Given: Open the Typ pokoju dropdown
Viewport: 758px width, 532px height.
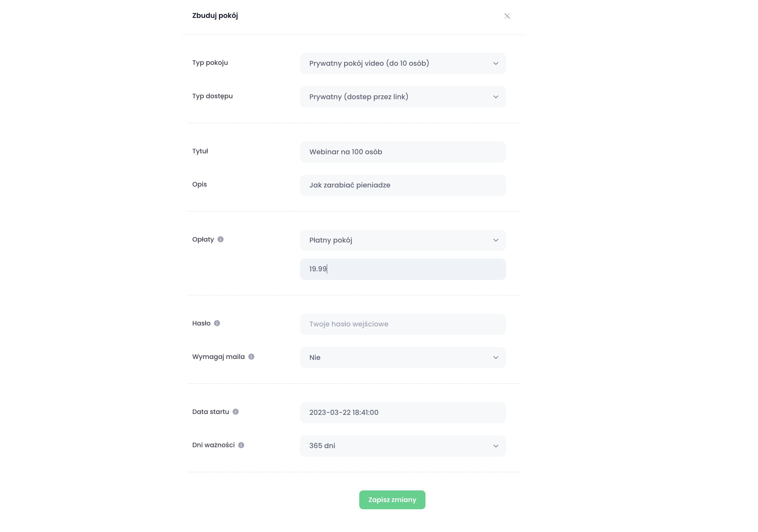Looking at the screenshot, I should [402, 63].
